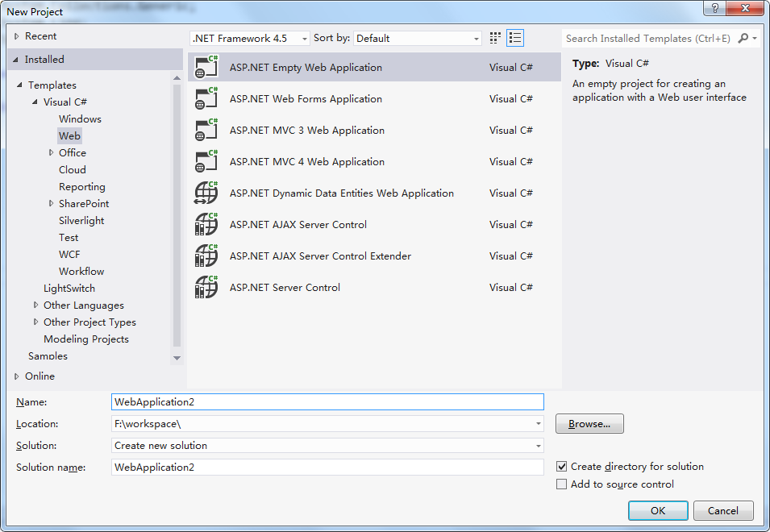Click the tree scrollbar down arrow
Viewport: 770px width, 532px height.
177,358
